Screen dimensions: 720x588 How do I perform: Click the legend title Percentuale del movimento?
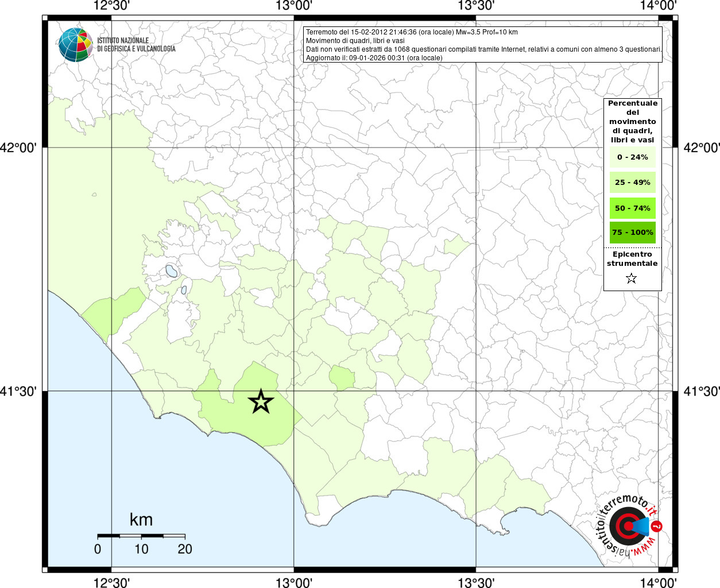click(632, 121)
